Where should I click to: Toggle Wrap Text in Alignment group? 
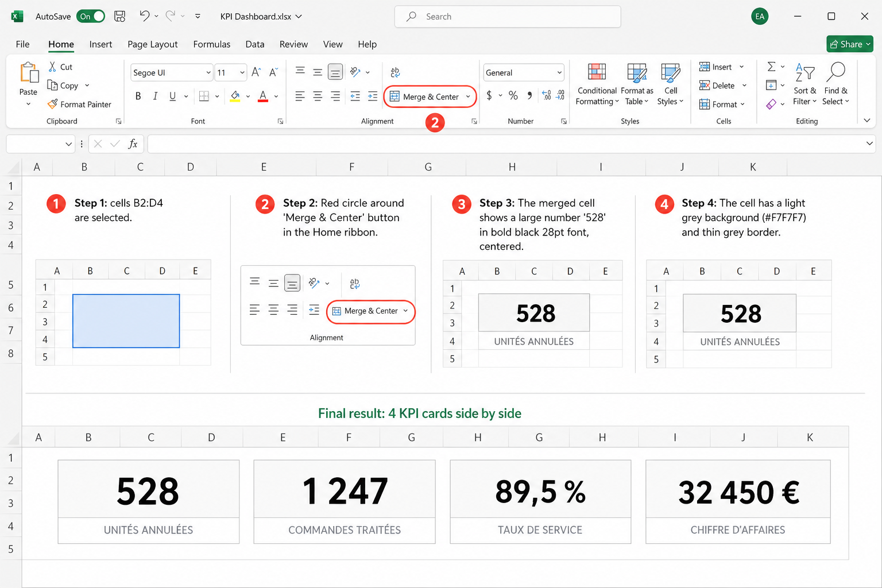click(x=395, y=72)
